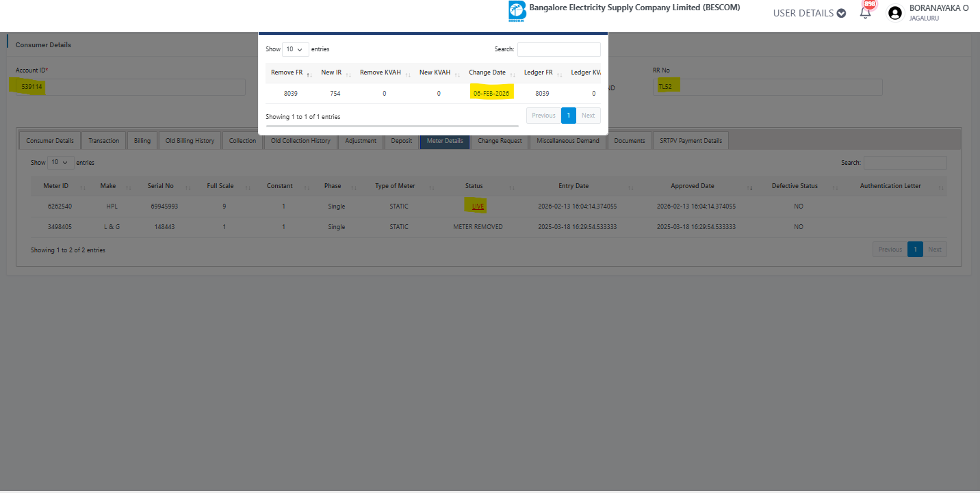This screenshot has width=980, height=493.
Task: Open the SRTPV Payment Details tab
Action: point(691,141)
